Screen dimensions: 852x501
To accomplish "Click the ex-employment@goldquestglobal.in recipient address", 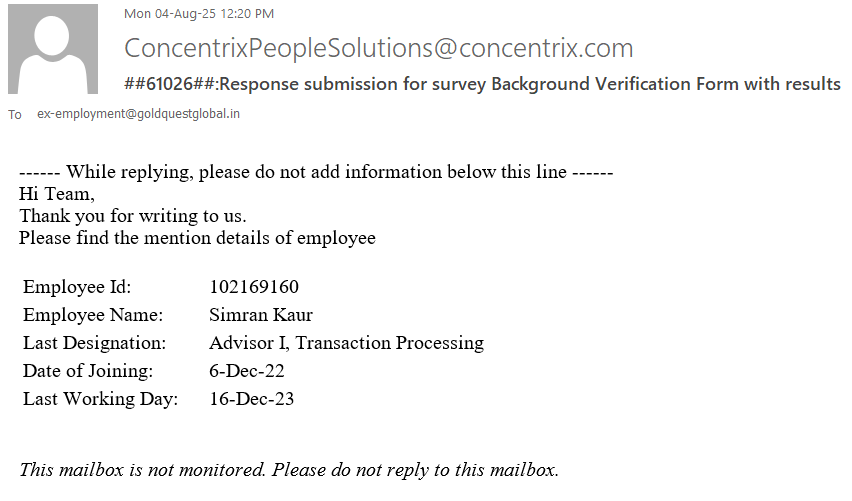I will (138, 114).
